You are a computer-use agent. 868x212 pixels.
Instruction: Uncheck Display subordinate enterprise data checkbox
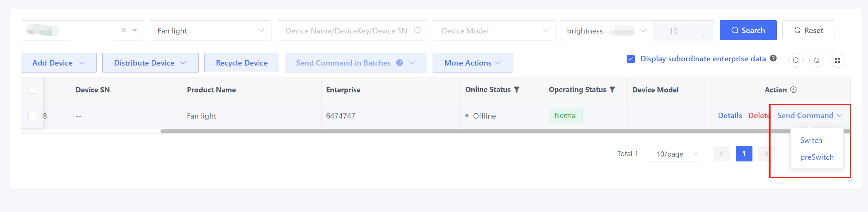[631, 59]
